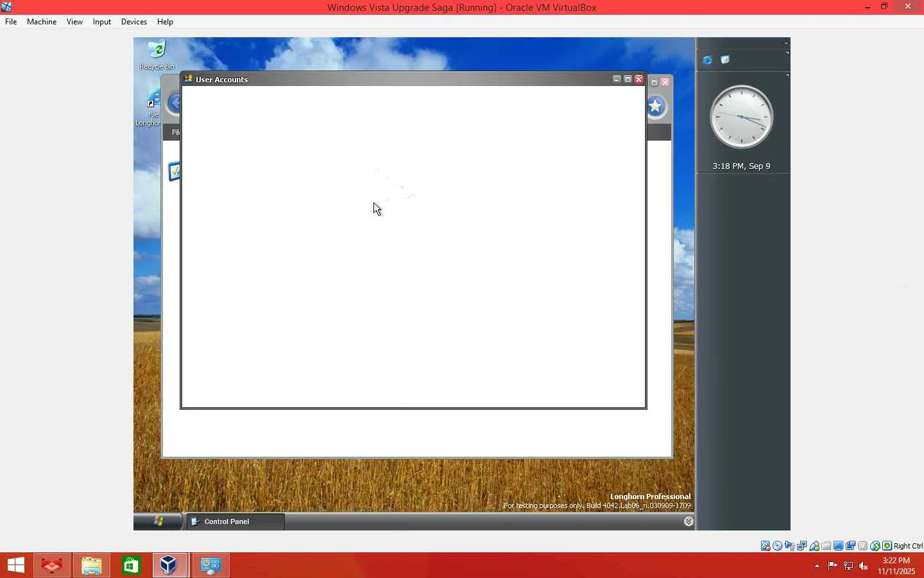Viewport: 924px width, 578px height.
Task: Click the shared folders status icon
Action: pyautogui.click(x=826, y=546)
